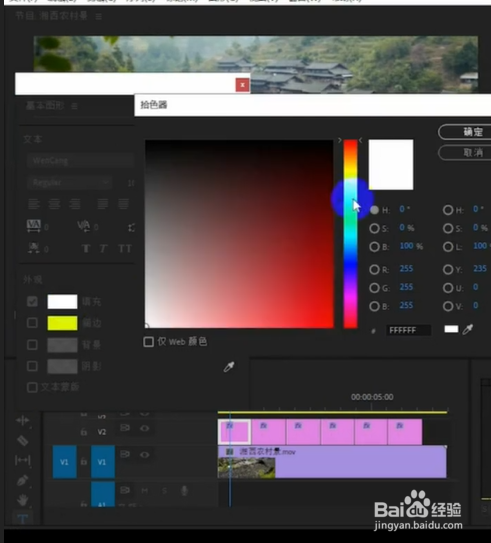Select the S radio in HSB column

pos(374,228)
